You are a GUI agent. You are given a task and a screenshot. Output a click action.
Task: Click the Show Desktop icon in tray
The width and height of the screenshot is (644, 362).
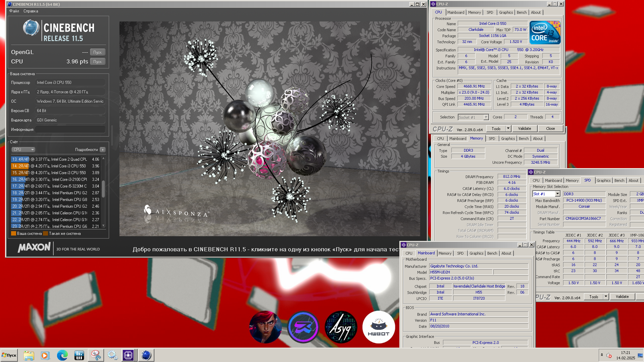[640, 355]
